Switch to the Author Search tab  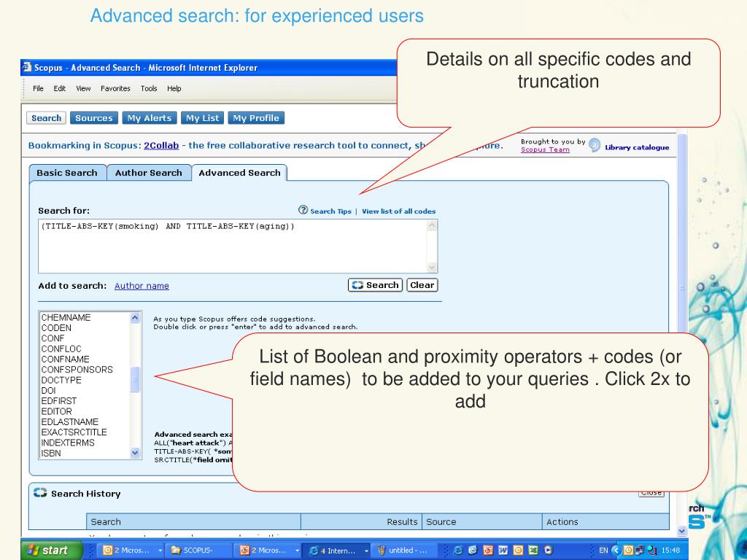[149, 173]
